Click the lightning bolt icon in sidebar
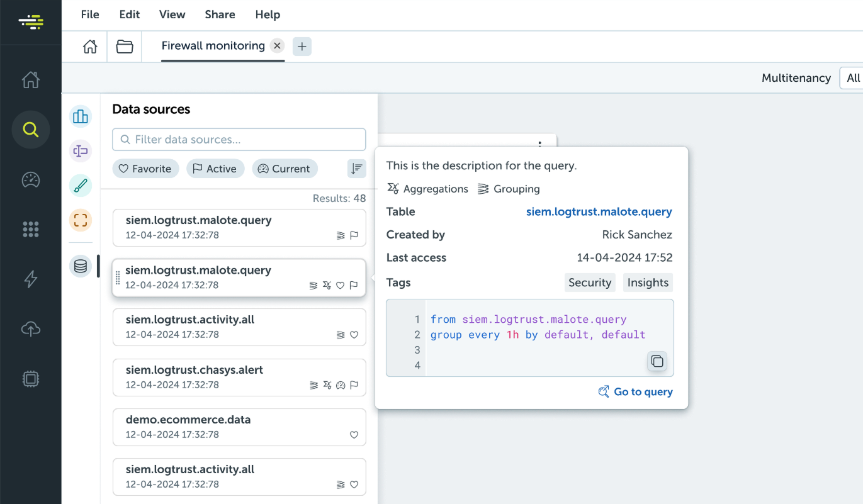This screenshot has height=504, width=863. pyautogui.click(x=30, y=279)
